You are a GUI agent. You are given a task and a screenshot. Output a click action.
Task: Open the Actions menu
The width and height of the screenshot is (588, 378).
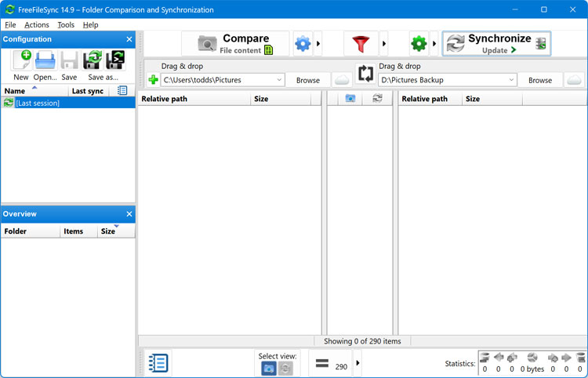pos(37,25)
